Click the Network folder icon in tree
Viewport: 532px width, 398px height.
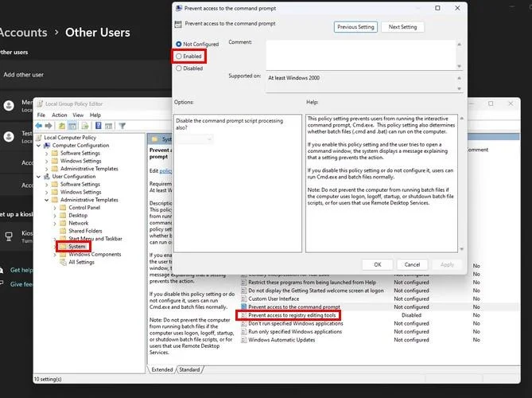pos(63,223)
